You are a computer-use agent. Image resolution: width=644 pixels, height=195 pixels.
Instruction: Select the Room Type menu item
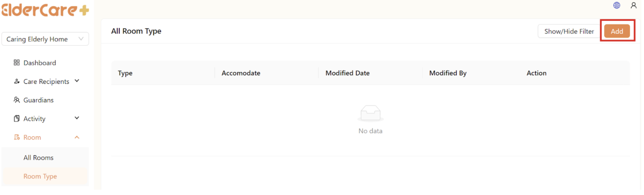coord(40,176)
